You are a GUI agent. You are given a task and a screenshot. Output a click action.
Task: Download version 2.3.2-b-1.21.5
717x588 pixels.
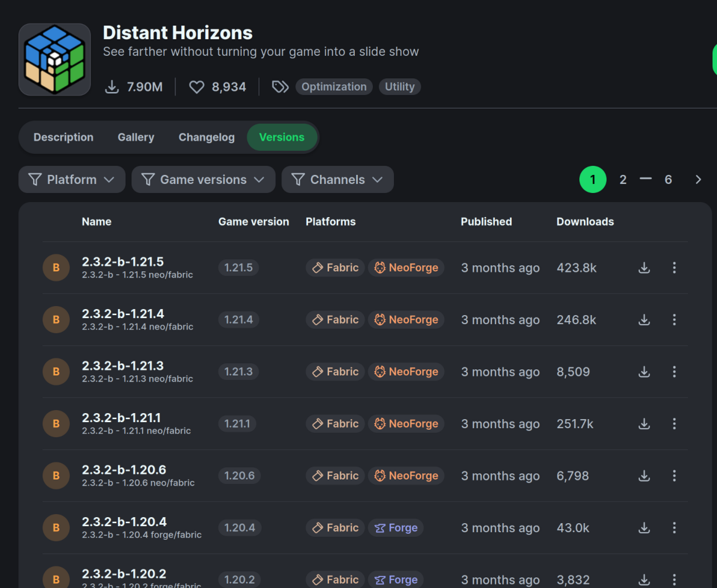click(644, 268)
